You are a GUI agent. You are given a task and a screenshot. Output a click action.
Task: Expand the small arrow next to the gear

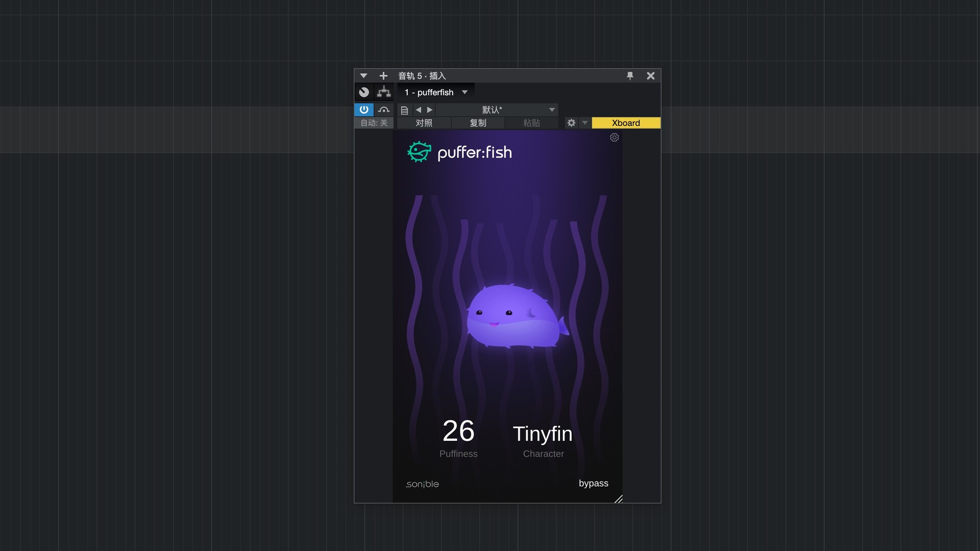(585, 123)
